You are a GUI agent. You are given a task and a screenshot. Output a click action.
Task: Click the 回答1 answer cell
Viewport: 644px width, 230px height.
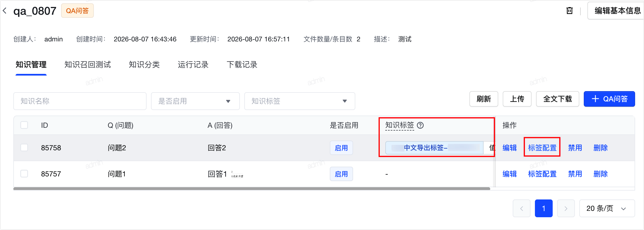217,174
